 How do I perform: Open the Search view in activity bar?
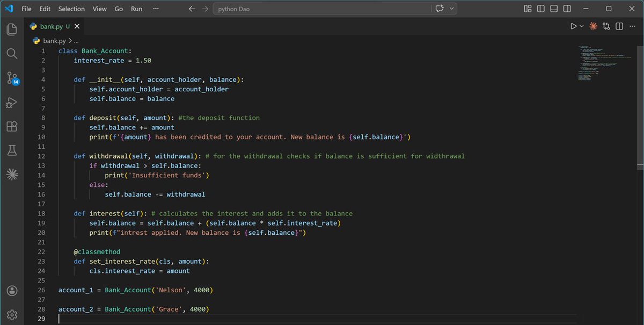[12, 53]
